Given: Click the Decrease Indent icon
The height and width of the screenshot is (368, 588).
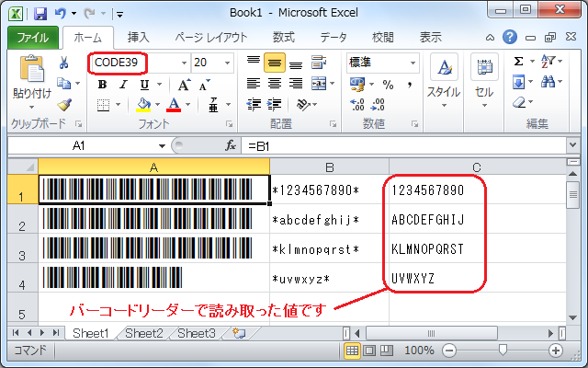Looking at the screenshot, I should [x=254, y=105].
